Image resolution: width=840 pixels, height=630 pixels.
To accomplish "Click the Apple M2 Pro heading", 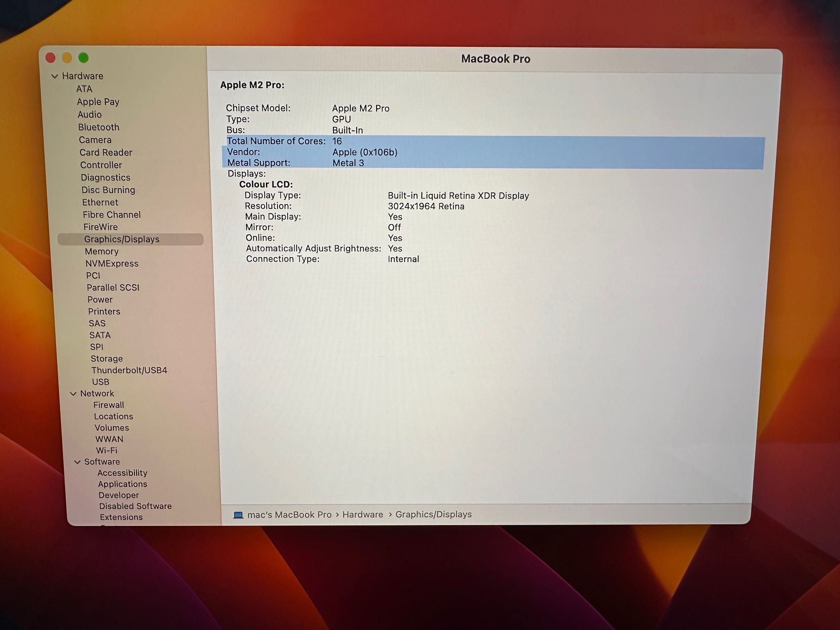I will [252, 85].
